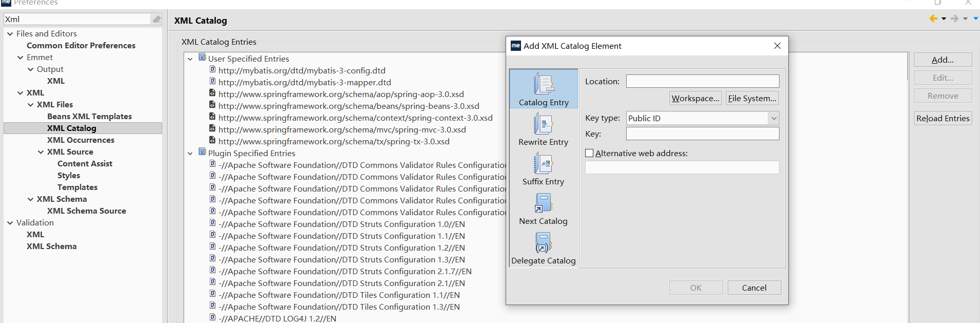The height and width of the screenshot is (323, 980).
Task: Click the greyed OK button
Action: (x=695, y=288)
